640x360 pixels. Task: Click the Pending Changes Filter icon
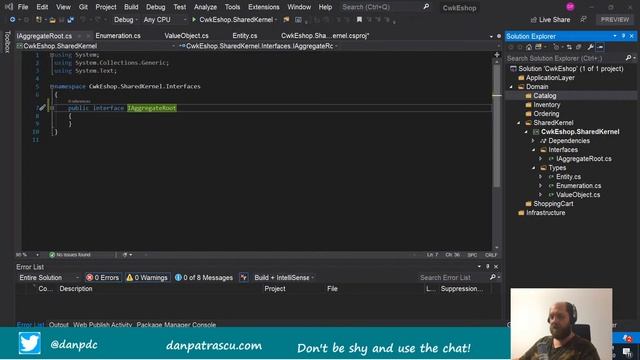tap(556, 47)
